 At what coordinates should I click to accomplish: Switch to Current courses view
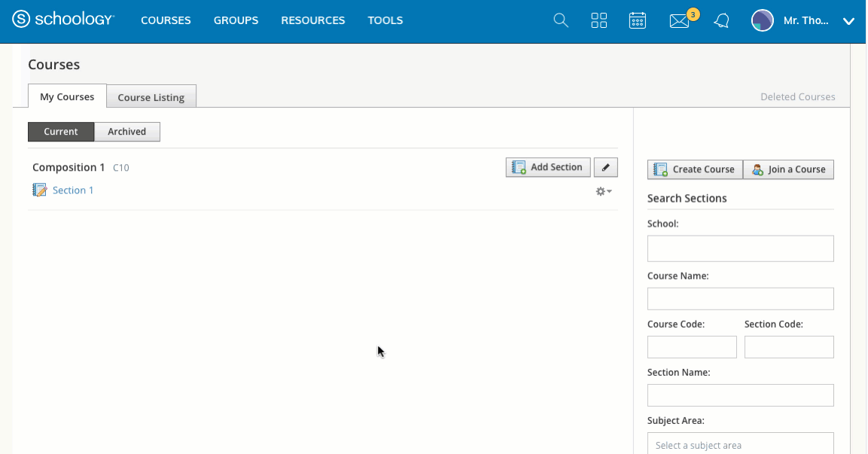[x=61, y=132]
